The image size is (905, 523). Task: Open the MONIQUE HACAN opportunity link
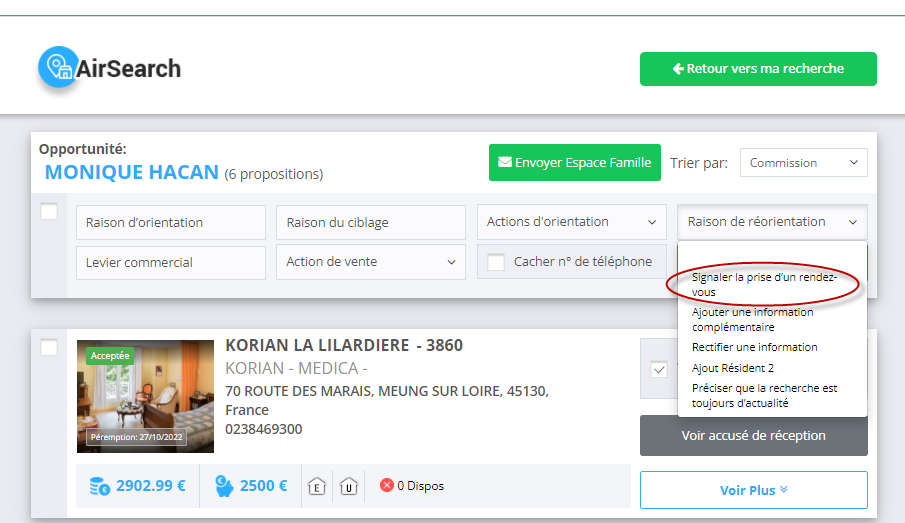point(132,172)
